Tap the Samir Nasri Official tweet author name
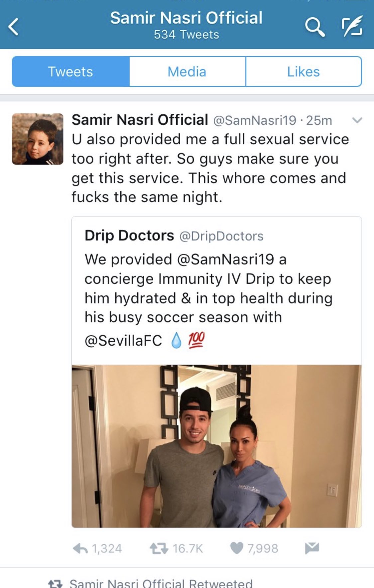 (140, 120)
